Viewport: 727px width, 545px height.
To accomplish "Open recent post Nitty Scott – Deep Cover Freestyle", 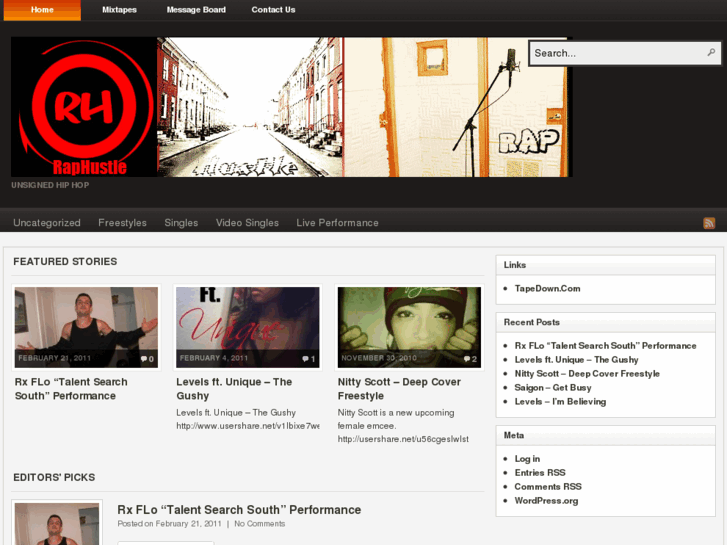I will [587, 374].
